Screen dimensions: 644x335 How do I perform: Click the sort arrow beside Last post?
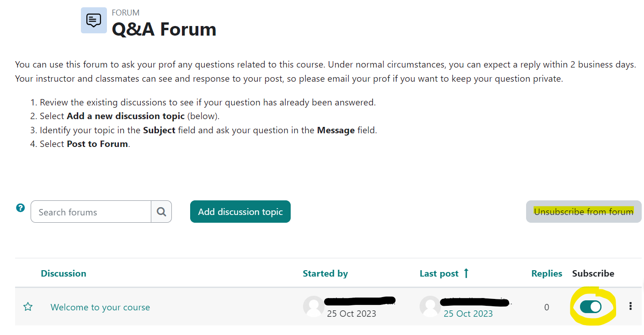coord(466,273)
